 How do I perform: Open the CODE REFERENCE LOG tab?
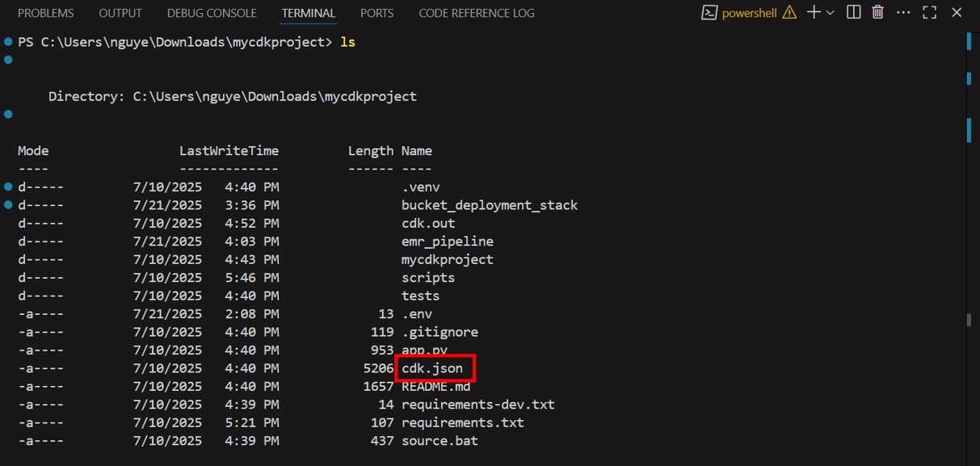click(476, 13)
